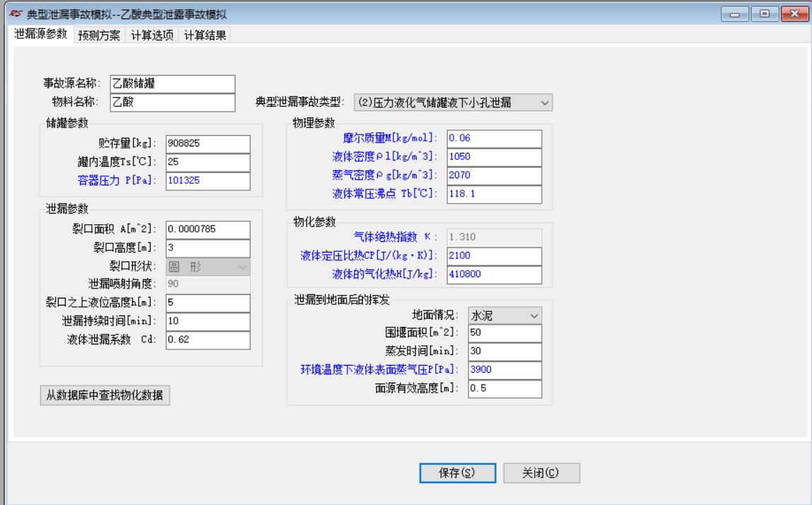Viewport: 812px width, 505px height.
Task: Click the 事故源名称 input field
Action: [x=173, y=84]
